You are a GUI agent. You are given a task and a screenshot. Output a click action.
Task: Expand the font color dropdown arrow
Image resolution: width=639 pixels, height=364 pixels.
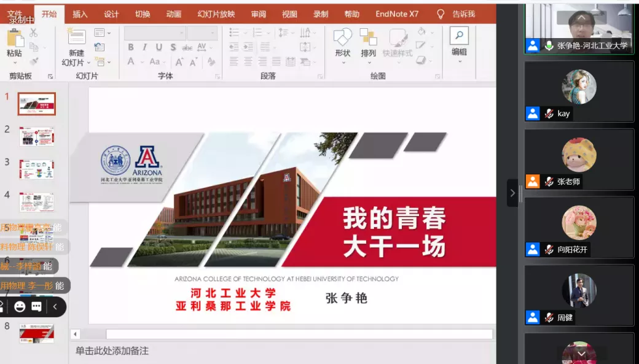[142, 62]
